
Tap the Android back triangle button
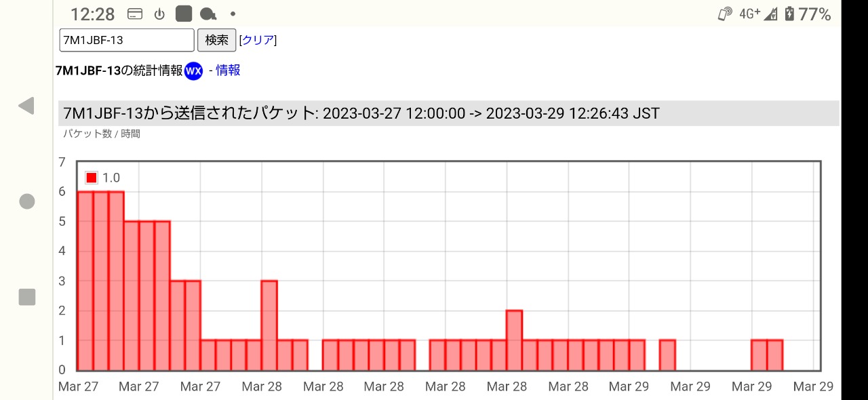(x=26, y=106)
